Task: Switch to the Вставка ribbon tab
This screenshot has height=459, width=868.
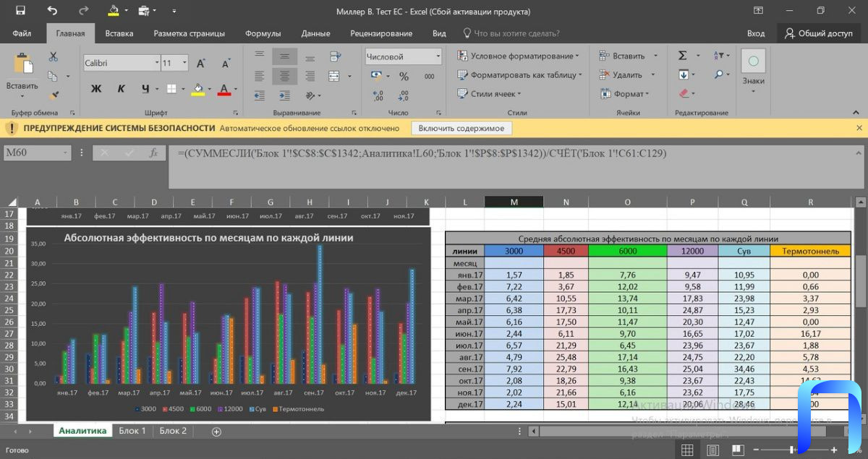Action: click(x=119, y=33)
